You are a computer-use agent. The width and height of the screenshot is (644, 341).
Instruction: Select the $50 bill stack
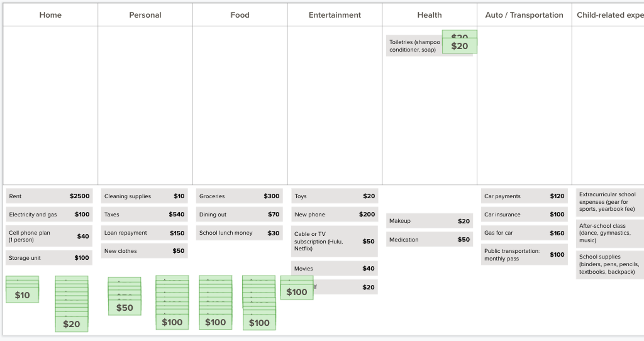point(125,307)
